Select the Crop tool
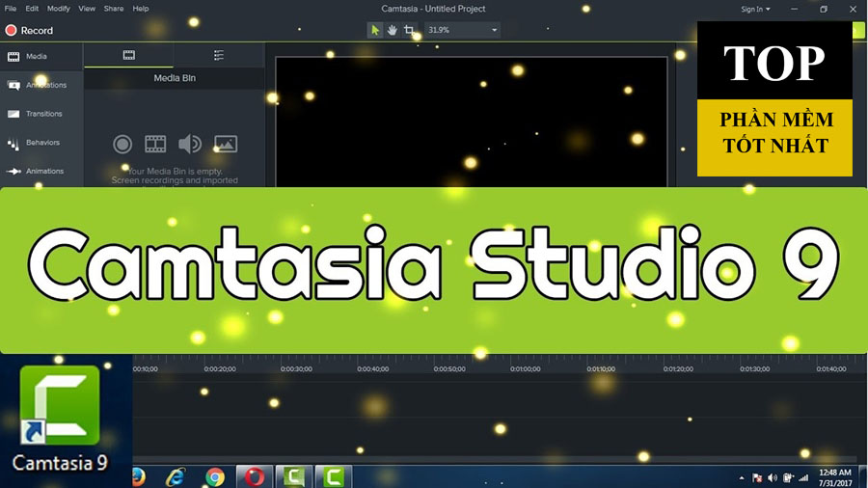 (x=410, y=30)
